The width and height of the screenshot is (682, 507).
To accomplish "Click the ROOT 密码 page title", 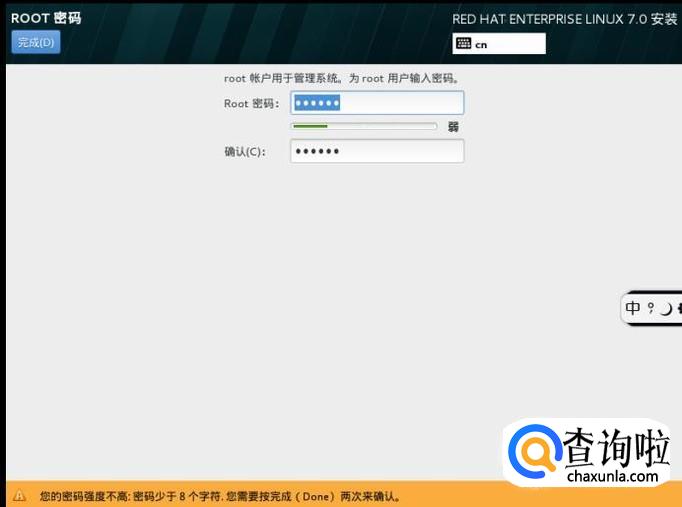I will [46, 18].
